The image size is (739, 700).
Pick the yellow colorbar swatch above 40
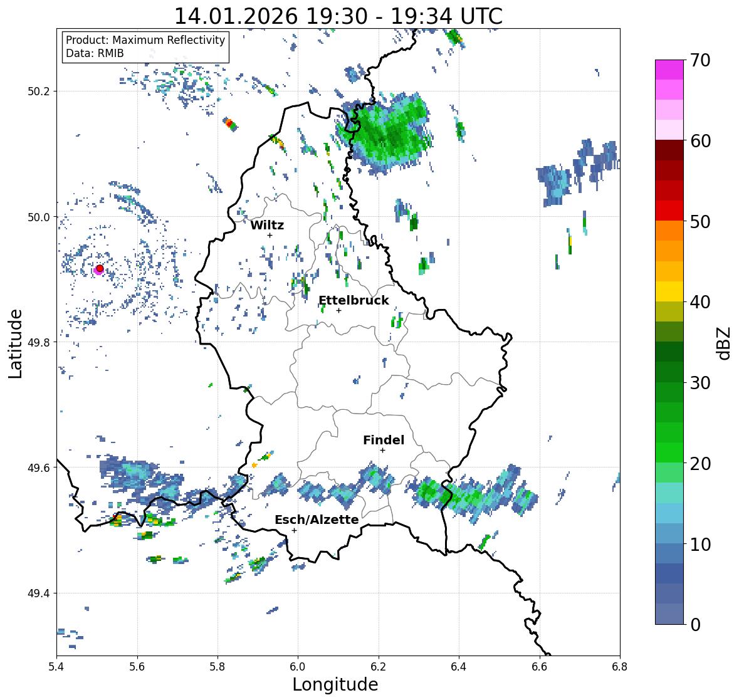(x=669, y=291)
